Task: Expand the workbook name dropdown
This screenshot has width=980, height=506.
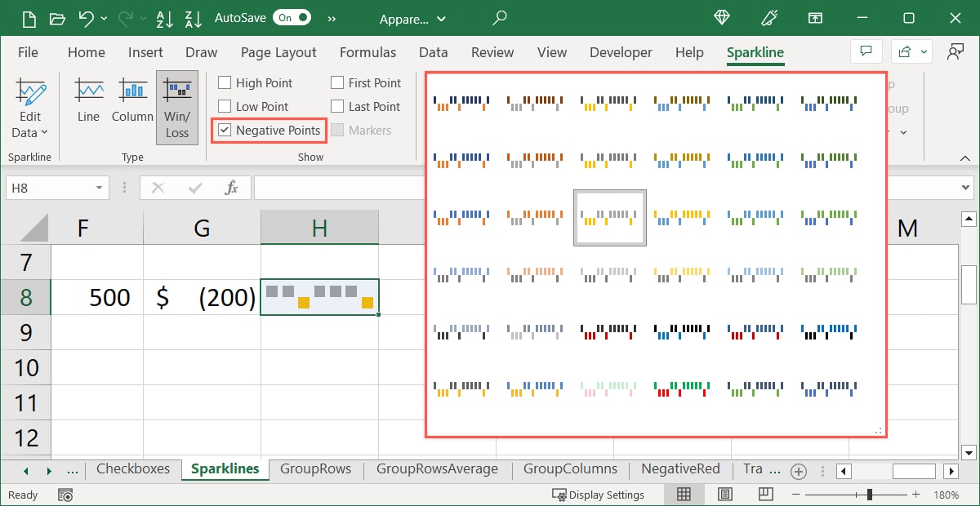Action: [439, 19]
